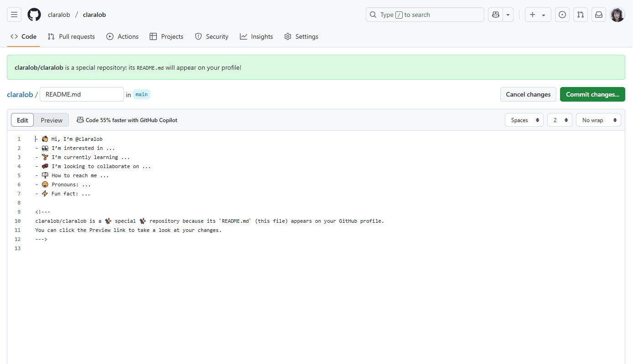Open the navigation hamburger menu
The image size is (633, 364).
coord(14,14)
